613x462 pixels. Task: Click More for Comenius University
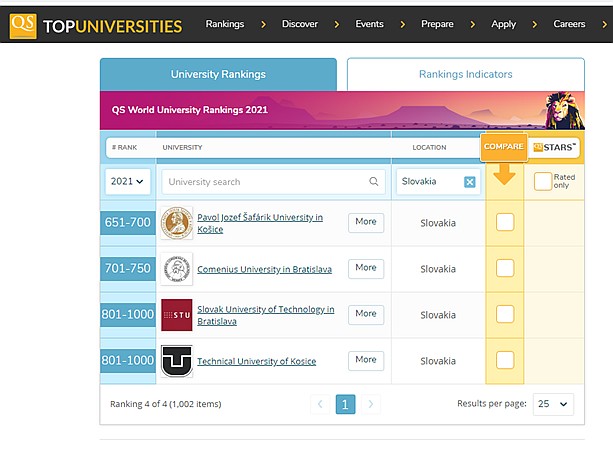tap(366, 269)
